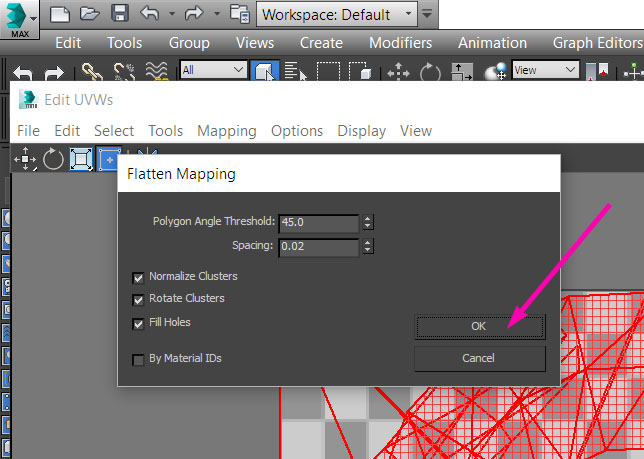Open the selection filter 'All' dropdown

[213, 70]
